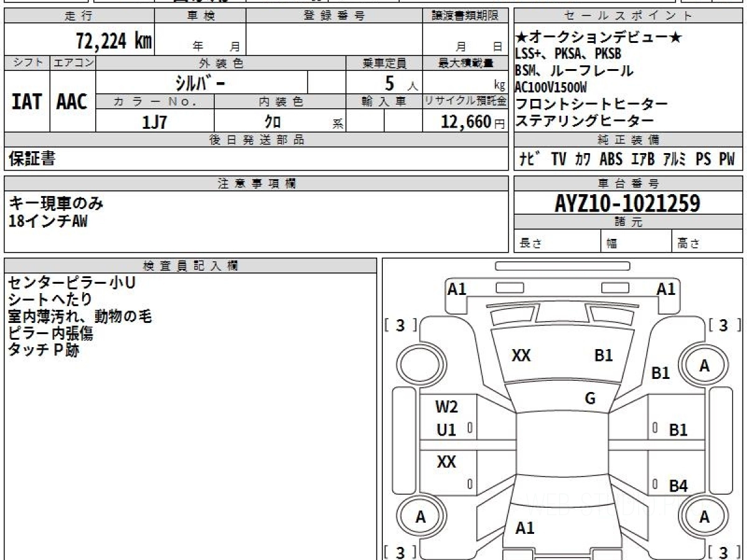The width and height of the screenshot is (747, 560).
Task: Select the 車台番号 header
Action: pos(629,184)
